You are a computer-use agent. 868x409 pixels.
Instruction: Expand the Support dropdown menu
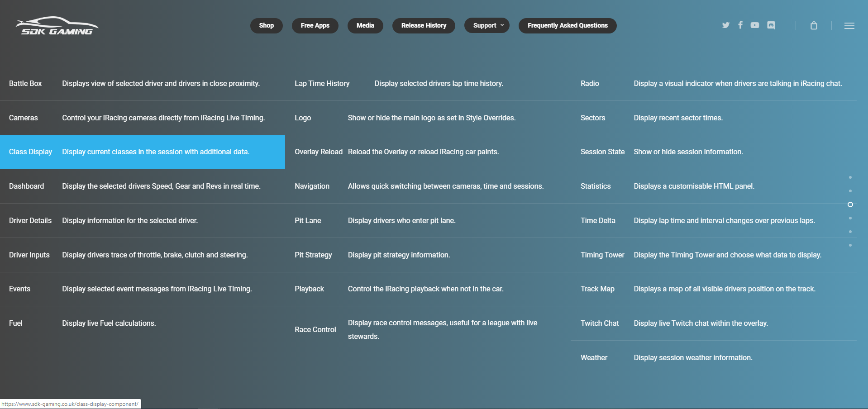pyautogui.click(x=487, y=25)
